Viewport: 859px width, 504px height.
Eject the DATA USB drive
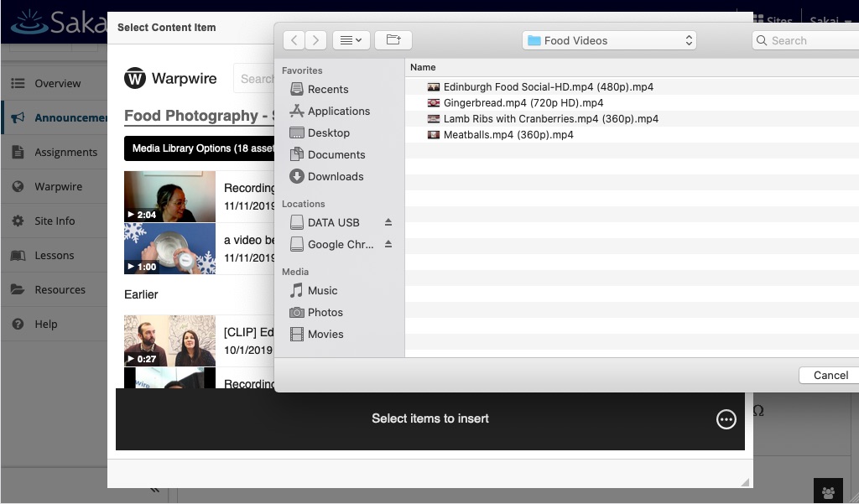pos(388,222)
